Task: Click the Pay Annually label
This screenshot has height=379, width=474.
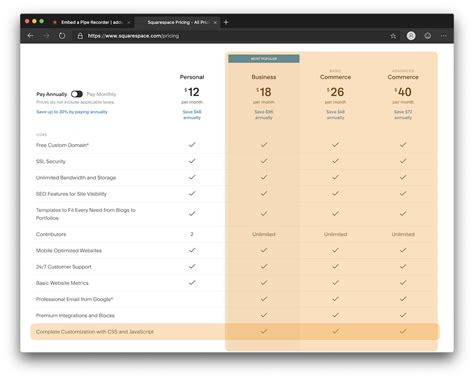Action: click(52, 94)
